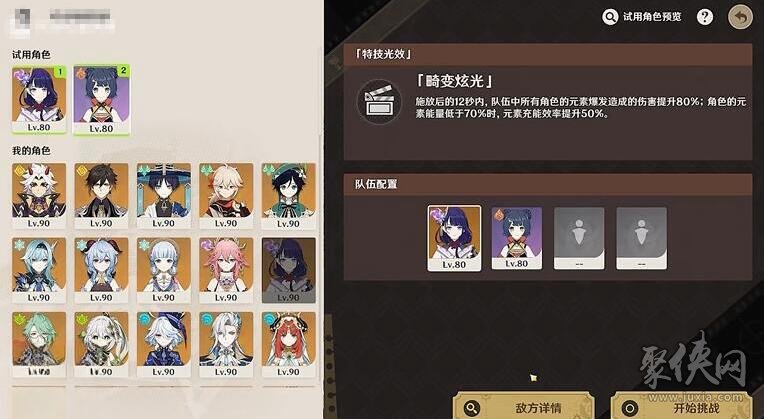Click the return arrow back icon
Screen dimensions: 764x419
point(740,17)
